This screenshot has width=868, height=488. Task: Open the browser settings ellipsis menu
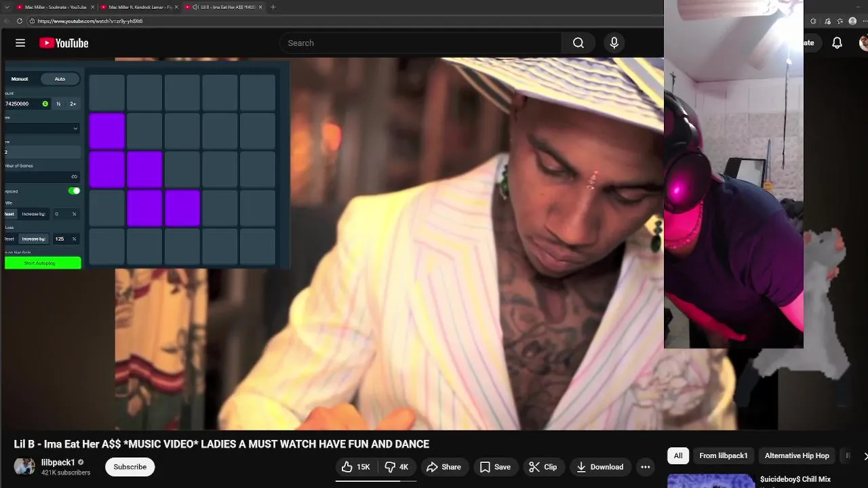[x=864, y=21]
